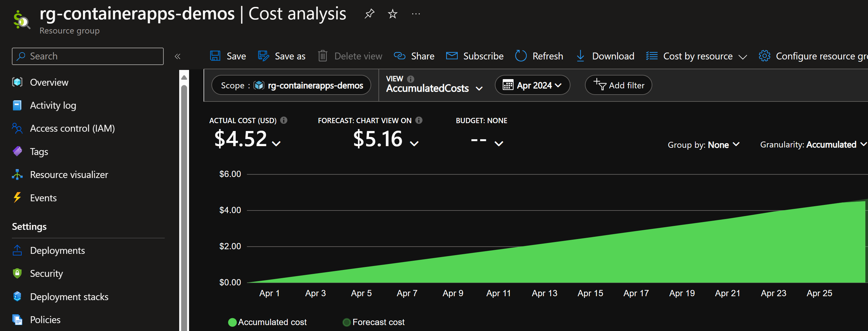Mark Cost analysis as favorite with the star
This screenshot has height=331, width=868.
[x=393, y=14]
